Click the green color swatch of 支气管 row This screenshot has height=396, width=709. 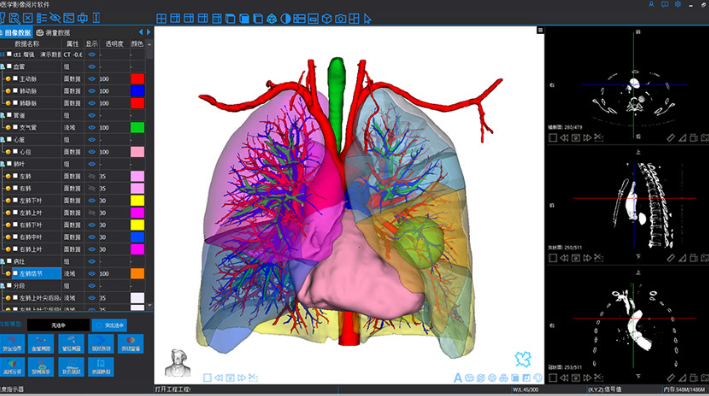point(137,127)
